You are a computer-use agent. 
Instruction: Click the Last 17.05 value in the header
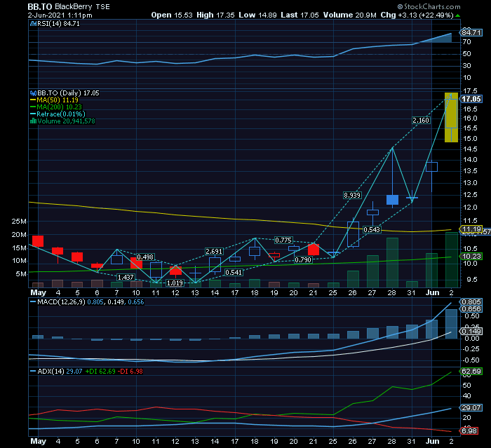pos(300,15)
